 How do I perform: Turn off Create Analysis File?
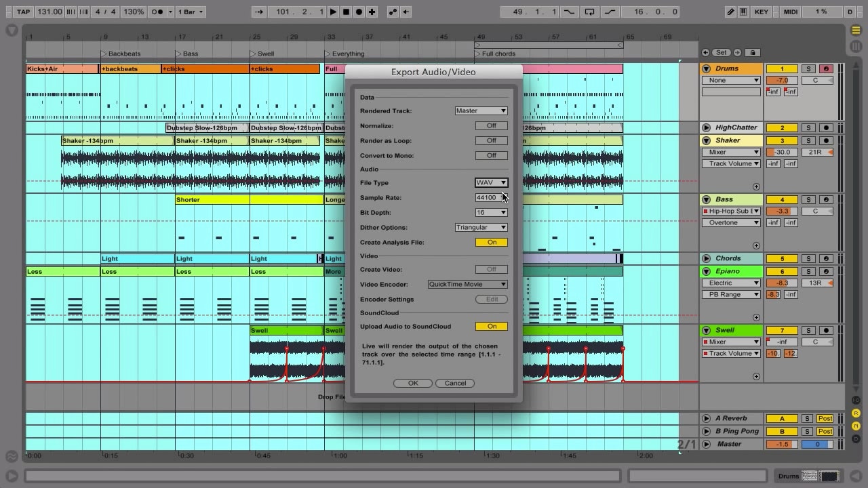click(x=491, y=242)
